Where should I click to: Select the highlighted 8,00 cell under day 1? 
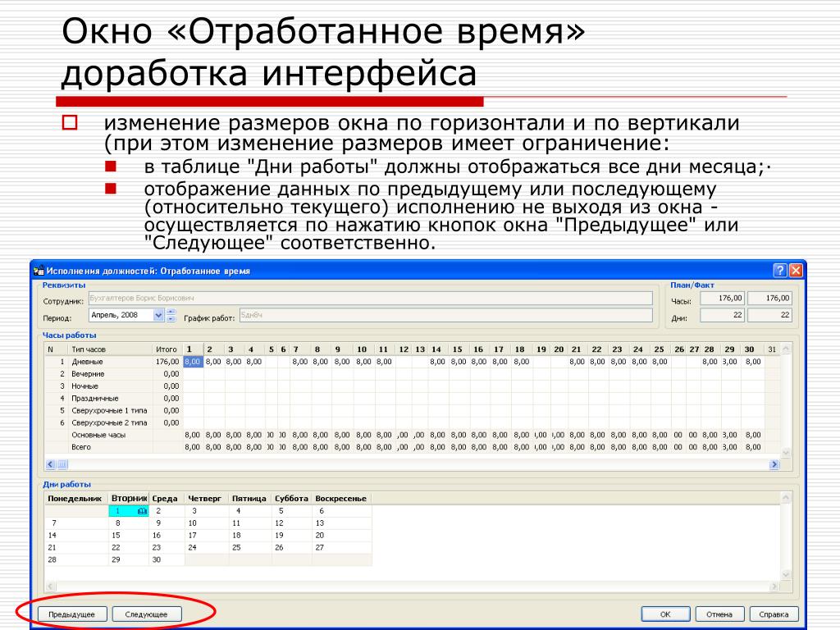pos(193,362)
